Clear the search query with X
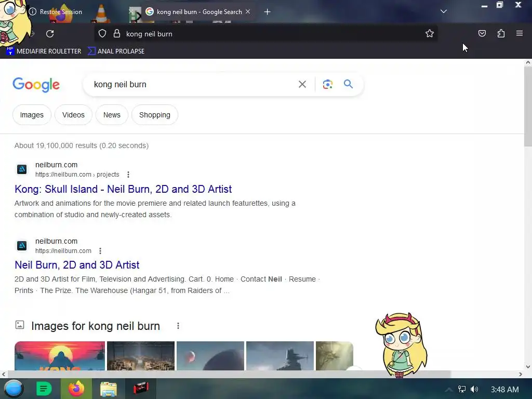The height and width of the screenshot is (399, 532). (x=302, y=84)
